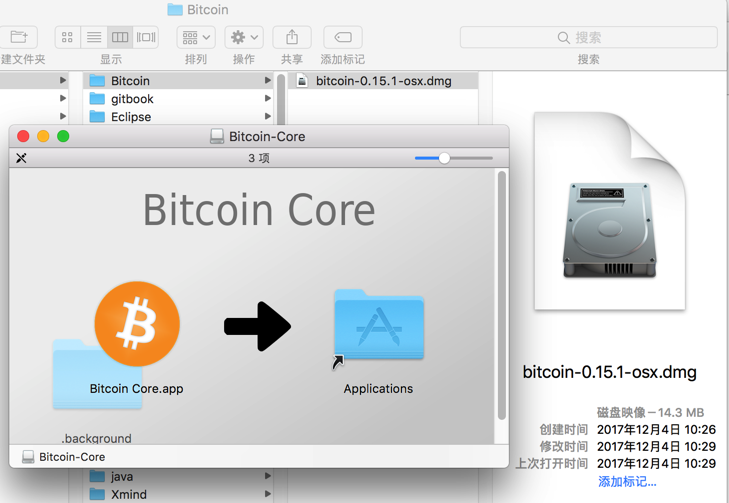Click the add tags toolbar button
729x503 pixels.
click(x=343, y=37)
